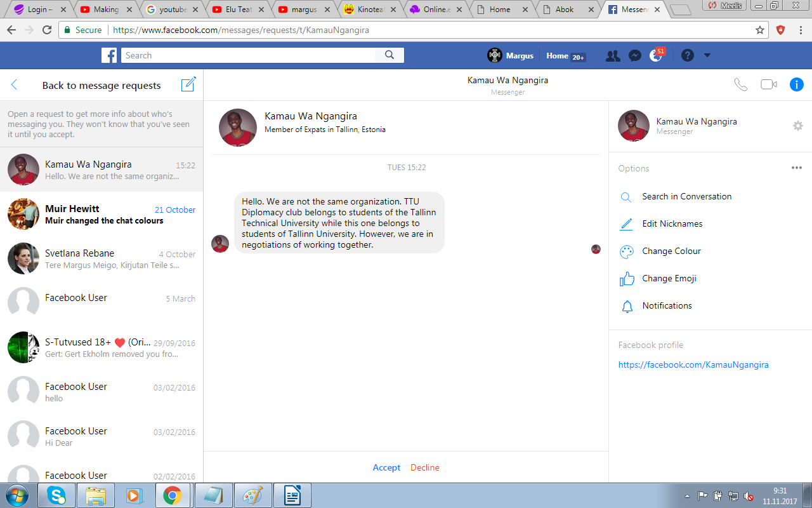Open Facebook User conversation dated 5 March
Image resolution: width=812 pixels, height=508 pixels.
pyautogui.click(x=101, y=303)
